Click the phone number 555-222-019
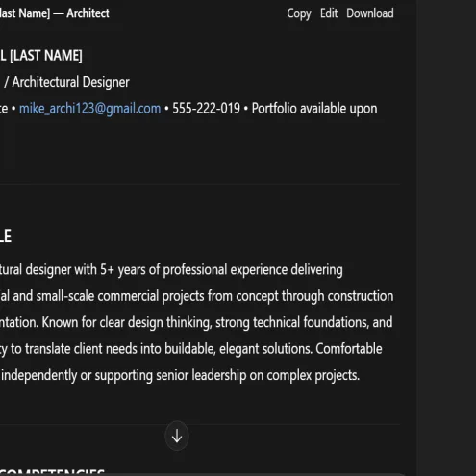 point(206,109)
